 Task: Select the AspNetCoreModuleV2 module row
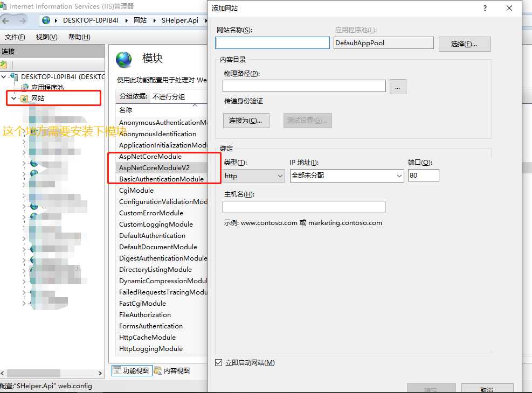point(162,168)
